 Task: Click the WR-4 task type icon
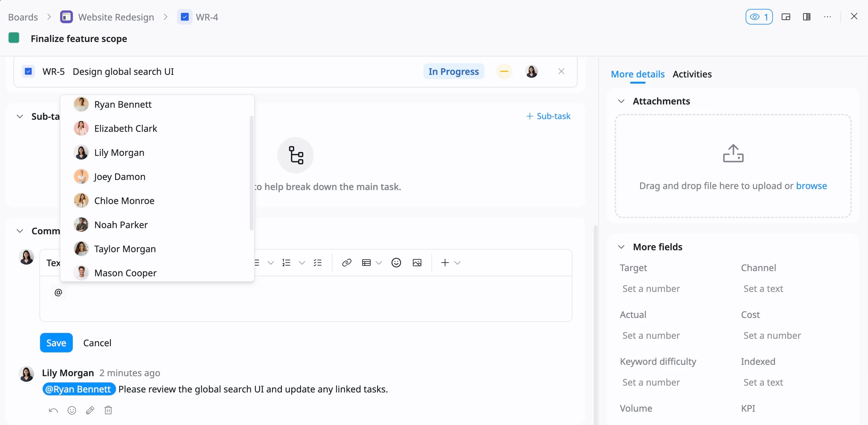[x=184, y=17]
